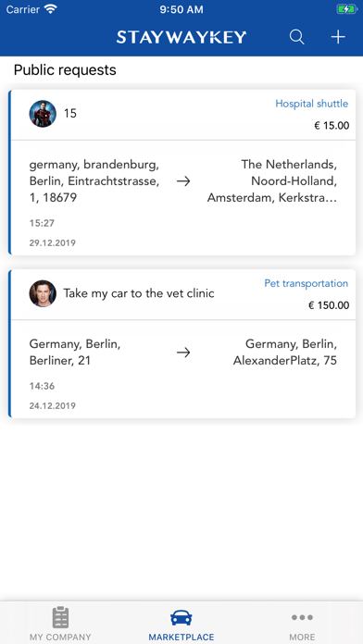Tap the arrow between Berliner and AlexanderPlatz
The height and width of the screenshot is (644, 363).
pyautogui.click(x=183, y=353)
